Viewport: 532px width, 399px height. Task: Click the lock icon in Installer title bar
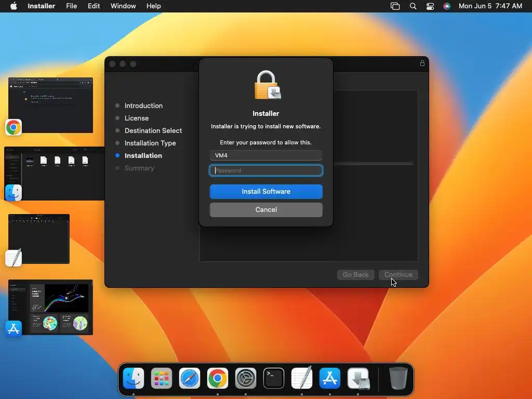pyautogui.click(x=422, y=63)
